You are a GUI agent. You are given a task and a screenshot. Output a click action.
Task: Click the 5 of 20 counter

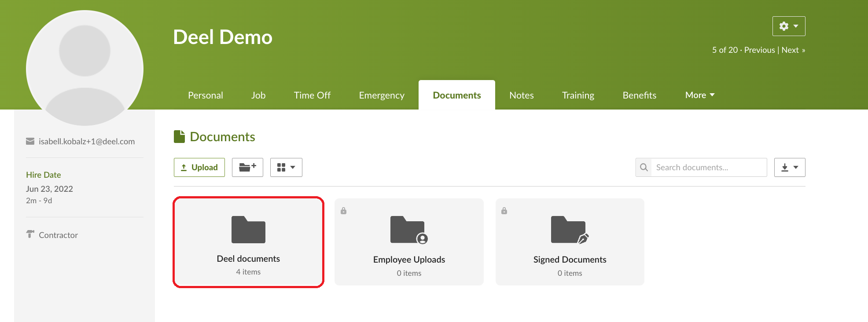[x=725, y=50]
